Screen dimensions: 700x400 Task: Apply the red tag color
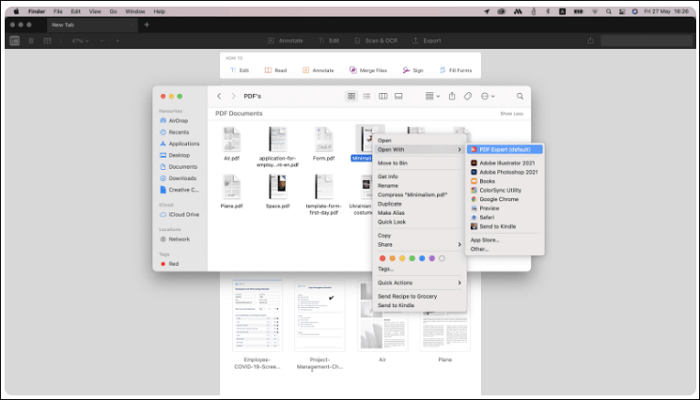tap(382, 258)
